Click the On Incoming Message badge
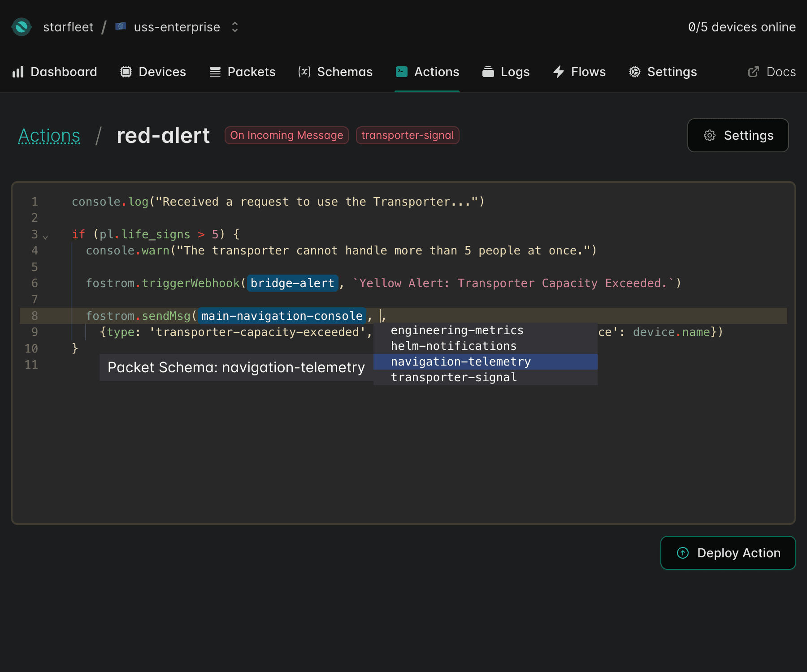 (286, 135)
